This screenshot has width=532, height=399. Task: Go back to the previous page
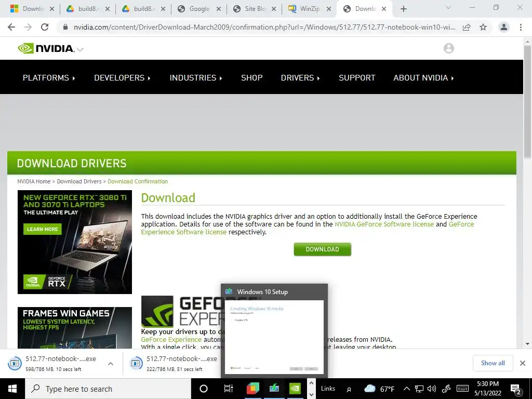(x=11, y=27)
